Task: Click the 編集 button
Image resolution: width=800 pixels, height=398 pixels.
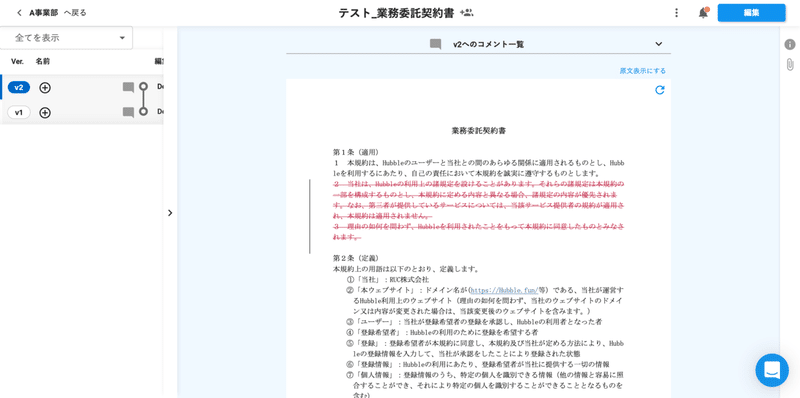Action: [x=751, y=13]
